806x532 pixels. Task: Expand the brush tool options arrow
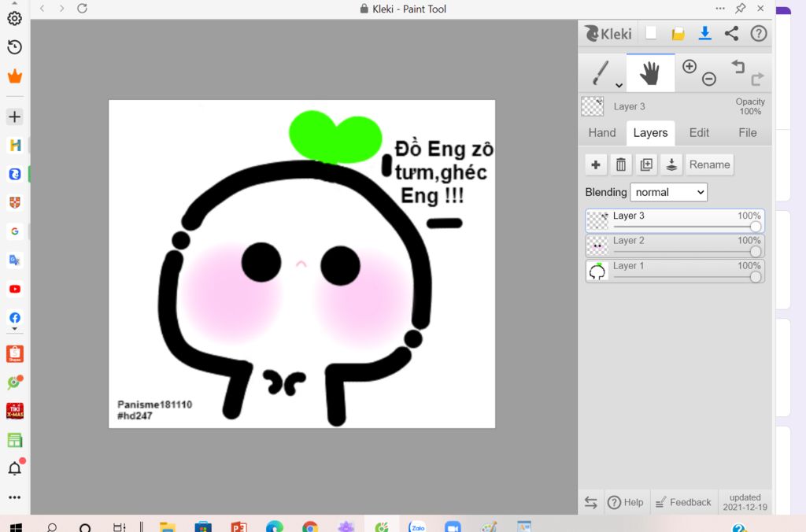[x=619, y=85]
